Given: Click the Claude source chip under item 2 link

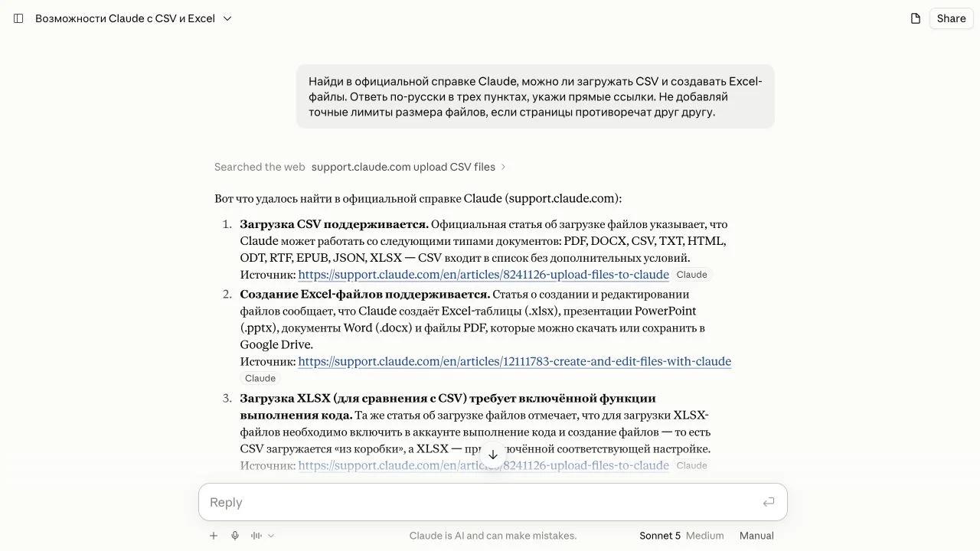Looking at the screenshot, I should [260, 378].
